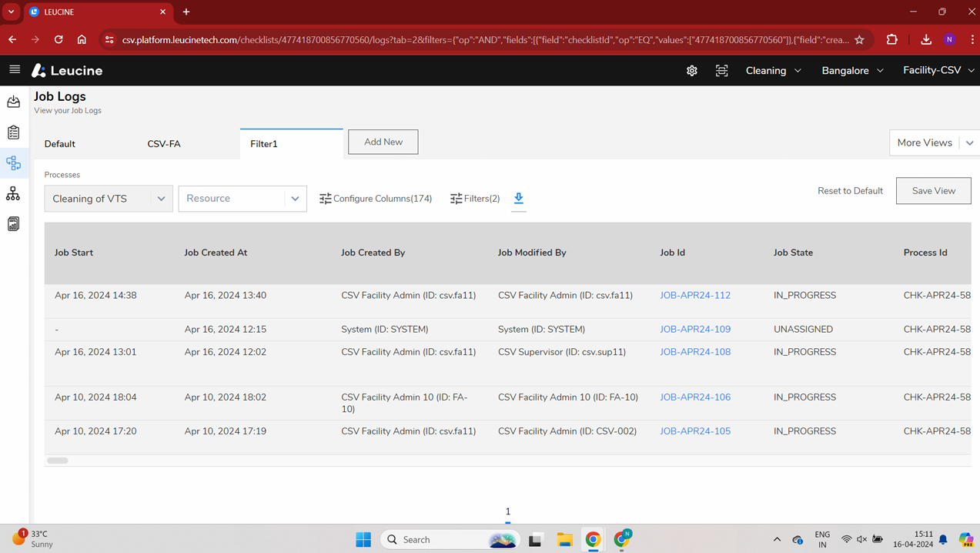Download job logs via the download icon
Image resolution: width=980 pixels, height=553 pixels.
[x=519, y=199]
